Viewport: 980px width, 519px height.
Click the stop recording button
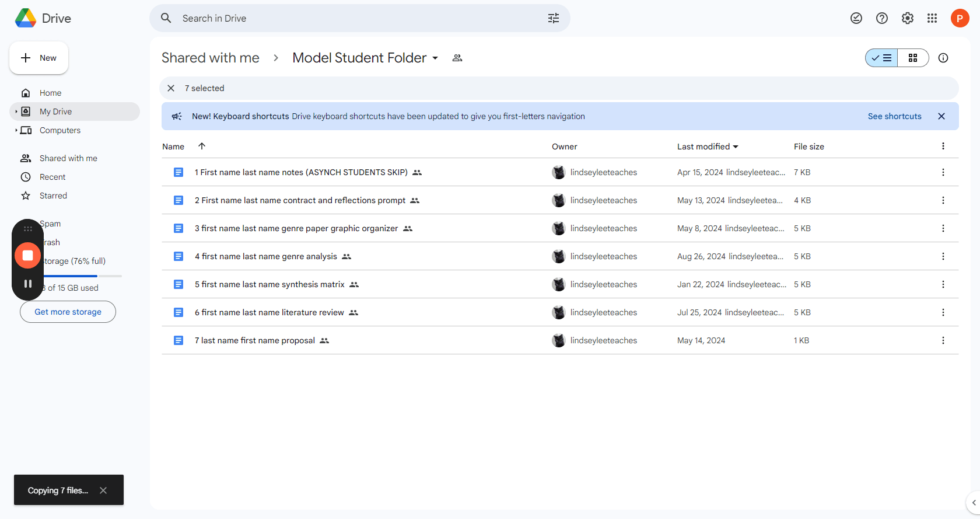pos(27,255)
